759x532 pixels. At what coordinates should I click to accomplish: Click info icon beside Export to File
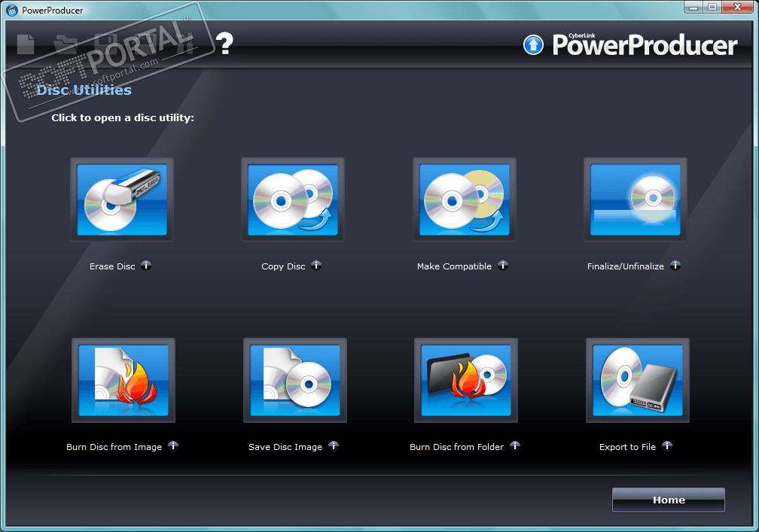(667, 446)
